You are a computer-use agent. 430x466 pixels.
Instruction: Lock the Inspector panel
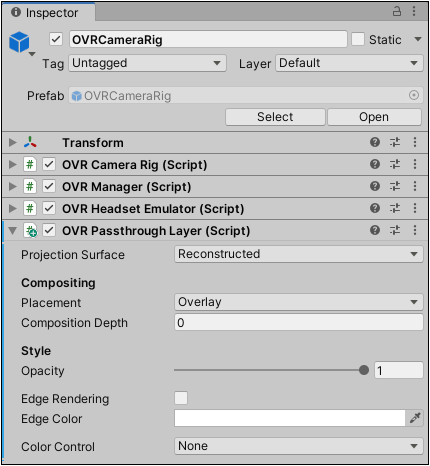coord(397,12)
